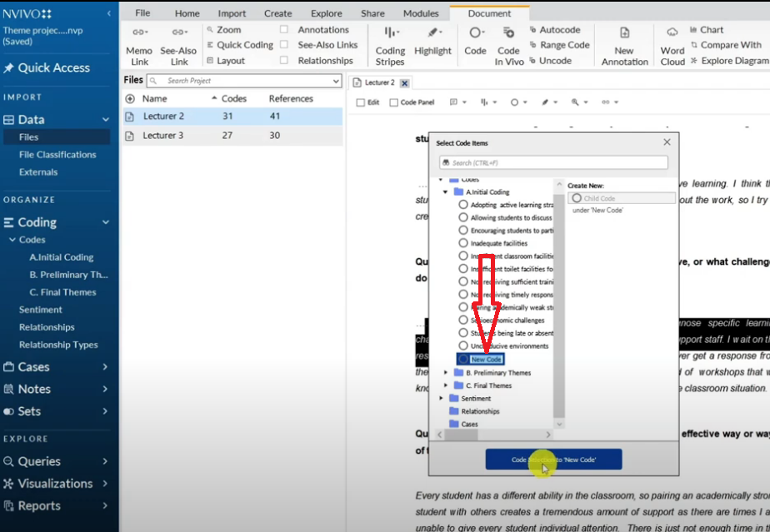Click the code tree vertical scrollbar
Screen dimensions: 770x532
tap(559, 304)
